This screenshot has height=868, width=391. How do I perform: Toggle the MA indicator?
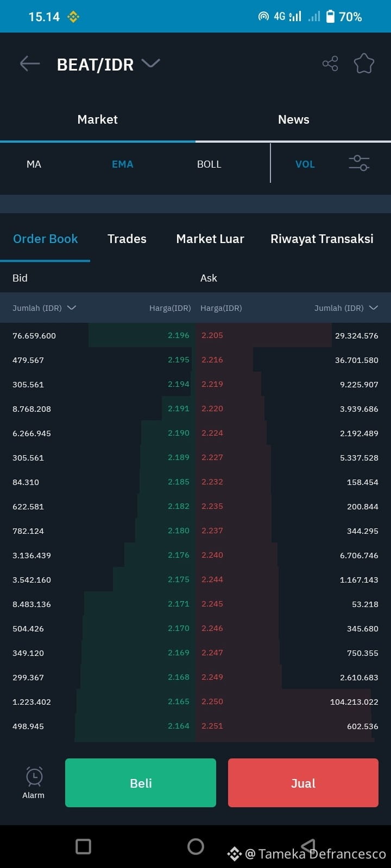point(34,164)
